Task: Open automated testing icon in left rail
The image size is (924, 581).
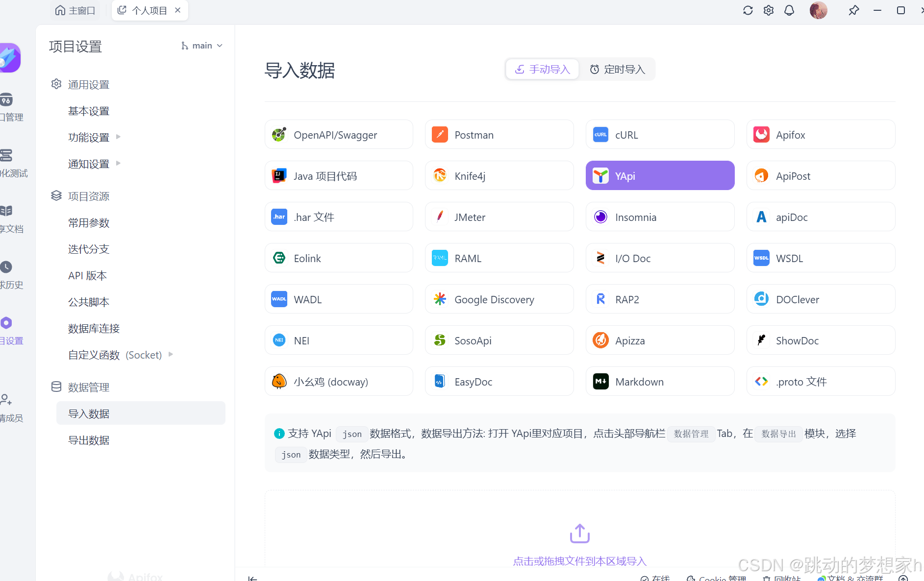Action: [x=6, y=156]
